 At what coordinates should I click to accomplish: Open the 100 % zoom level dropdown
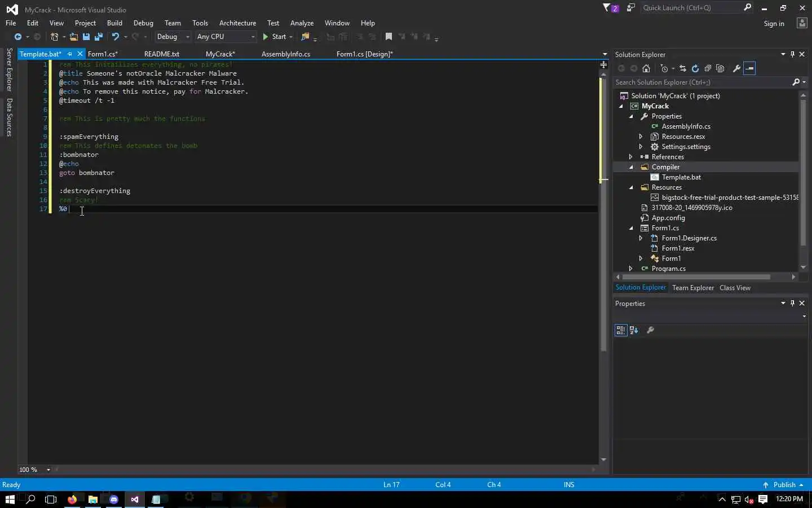[x=48, y=470]
